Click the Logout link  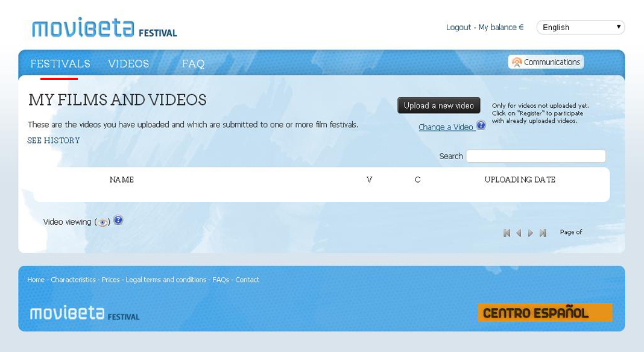458,28
